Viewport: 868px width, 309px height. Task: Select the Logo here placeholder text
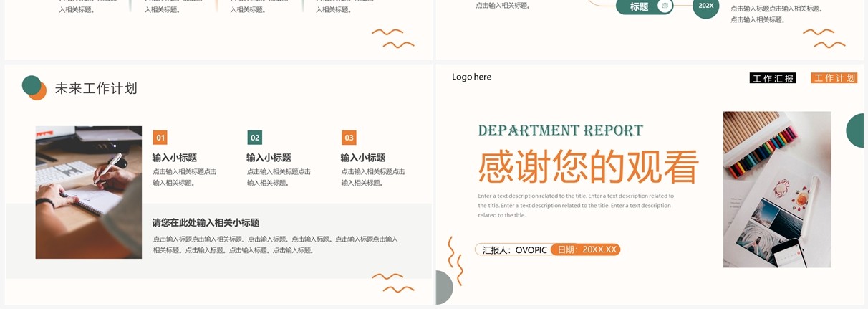click(x=471, y=77)
